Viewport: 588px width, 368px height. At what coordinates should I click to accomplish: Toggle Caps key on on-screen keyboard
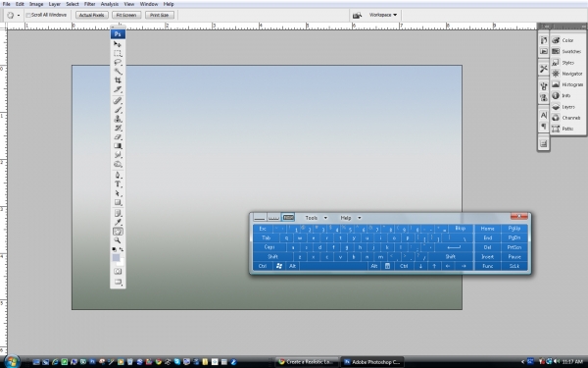[269, 247]
